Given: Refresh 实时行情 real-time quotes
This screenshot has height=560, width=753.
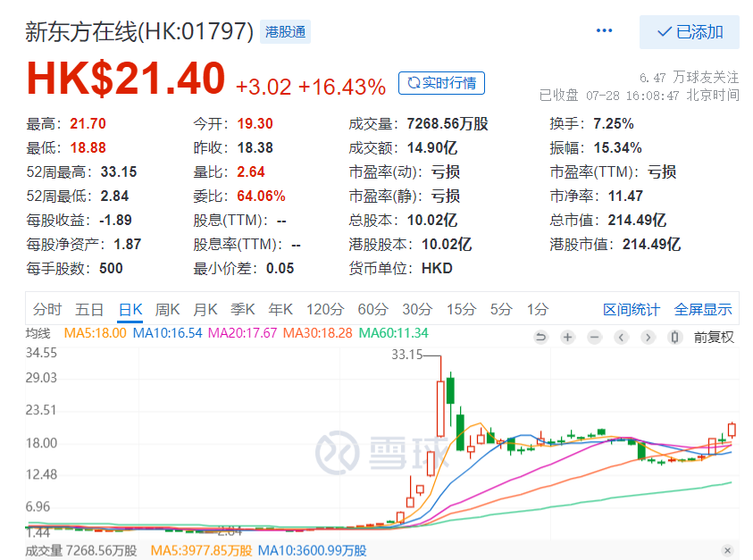Looking at the screenshot, I should coord(441,83).
